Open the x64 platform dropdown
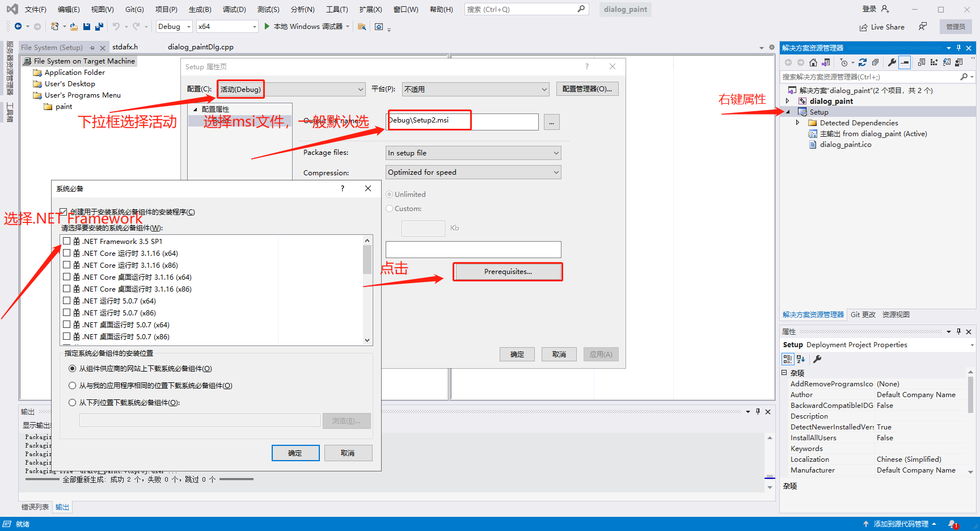980x531 pixels. 227,27
